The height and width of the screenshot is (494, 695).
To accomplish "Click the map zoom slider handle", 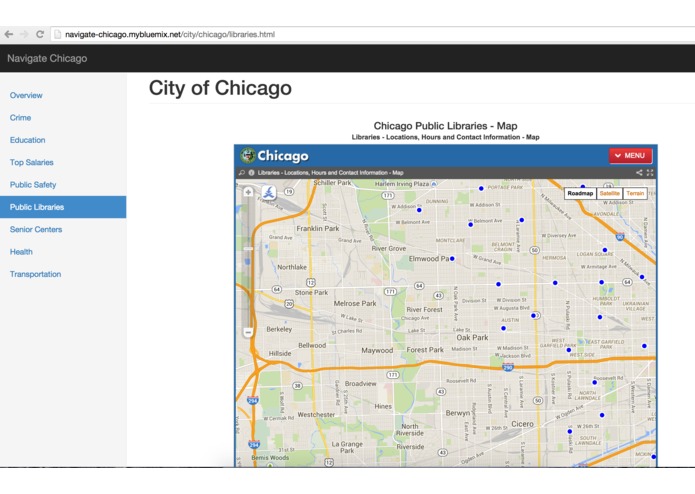I will click(x=248, y=249).
